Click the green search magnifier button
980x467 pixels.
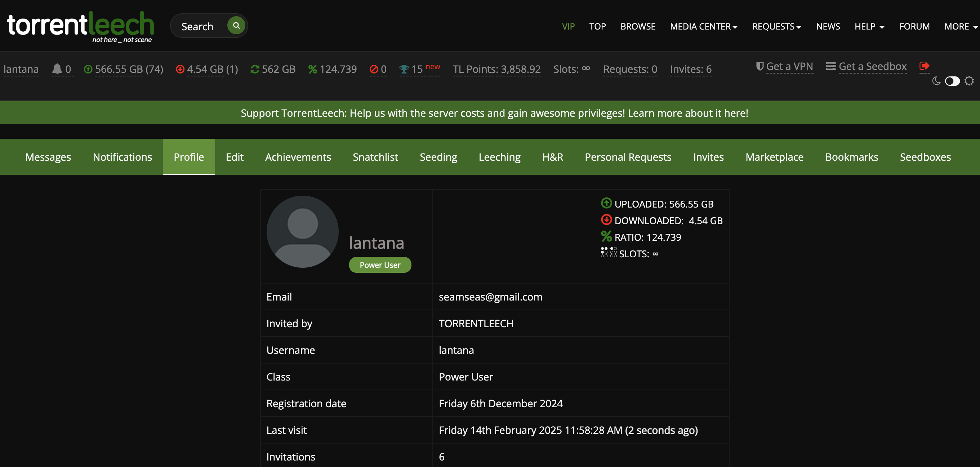[x=236, y=26]
